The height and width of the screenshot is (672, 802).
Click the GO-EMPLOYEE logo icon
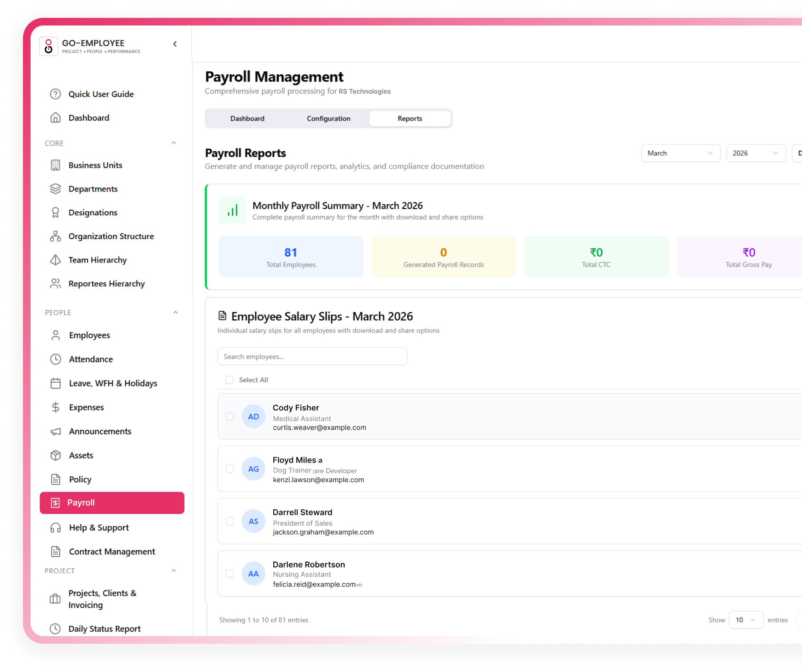tap(48, 46)
